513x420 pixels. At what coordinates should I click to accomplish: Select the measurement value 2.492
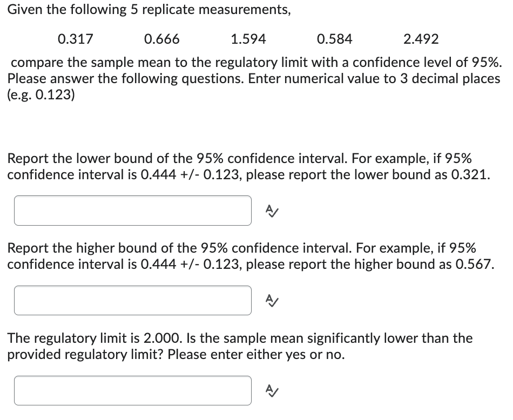422,39
